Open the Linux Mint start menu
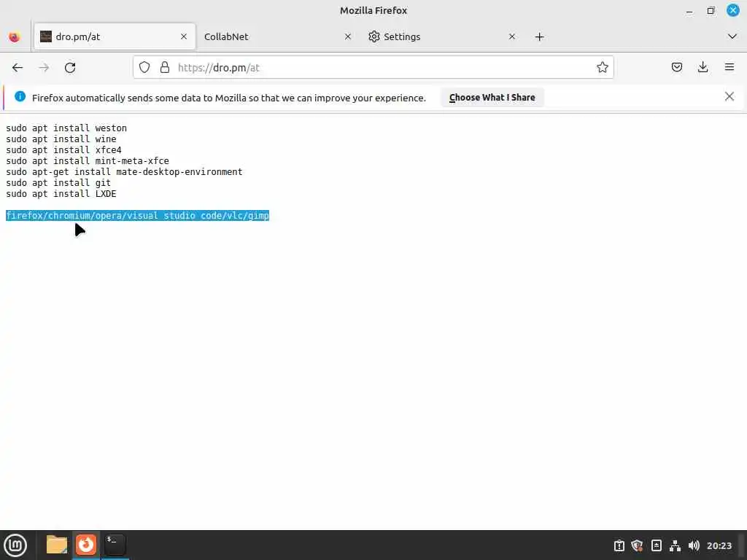 pos(15,545)
